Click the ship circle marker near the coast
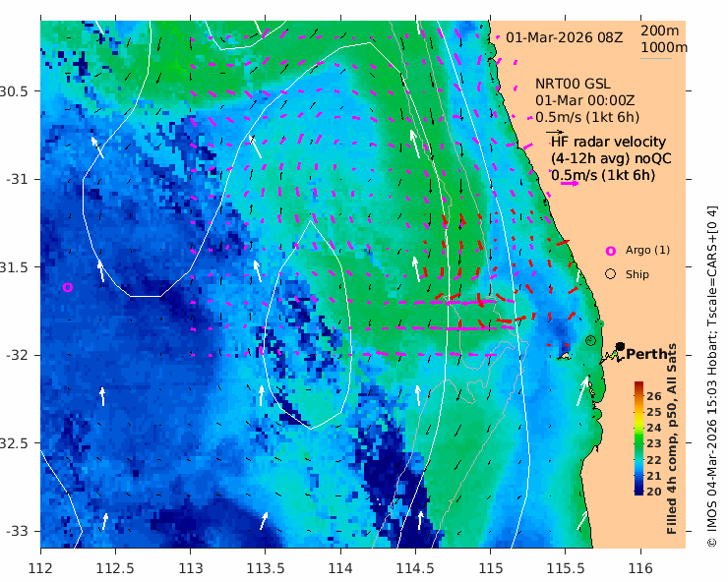Image resolution: width=728 pixels, height=582 pixels. (x=590, y=341)
